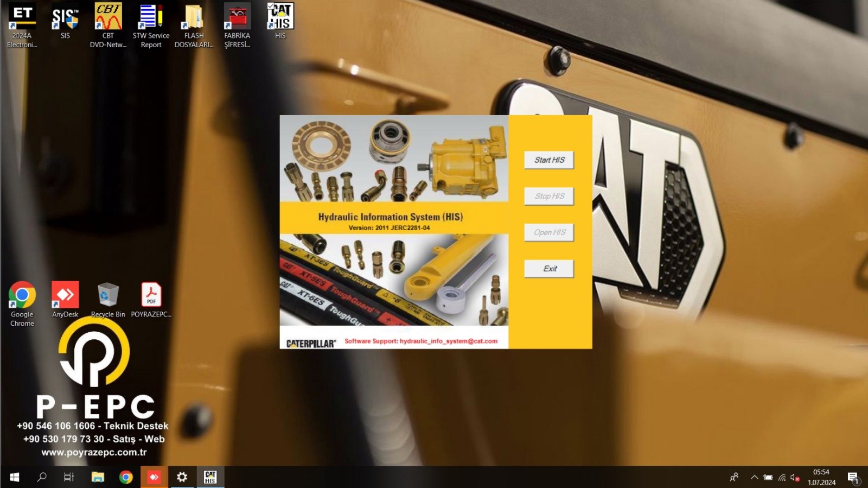Switch to CAT HIS taskbar app
The width and height of the screenshot is (868, 488).
(210, 477)
